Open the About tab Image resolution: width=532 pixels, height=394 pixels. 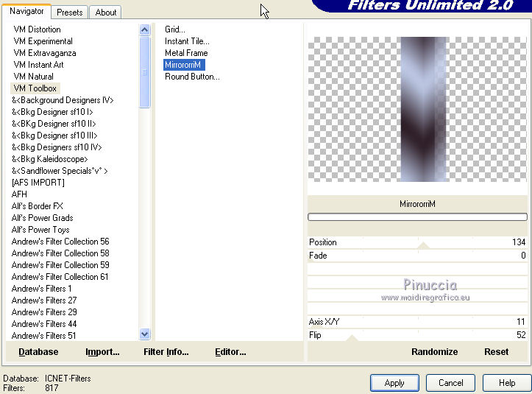tap(105, 13)
